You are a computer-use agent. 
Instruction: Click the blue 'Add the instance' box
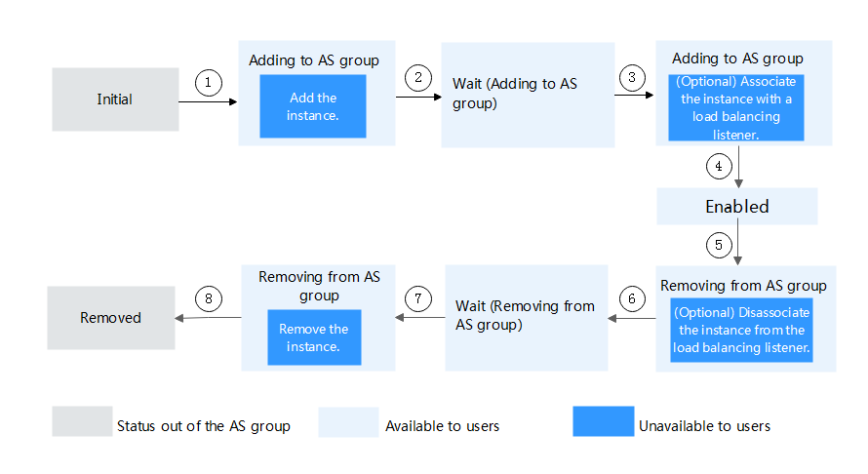tap(313, 106)
